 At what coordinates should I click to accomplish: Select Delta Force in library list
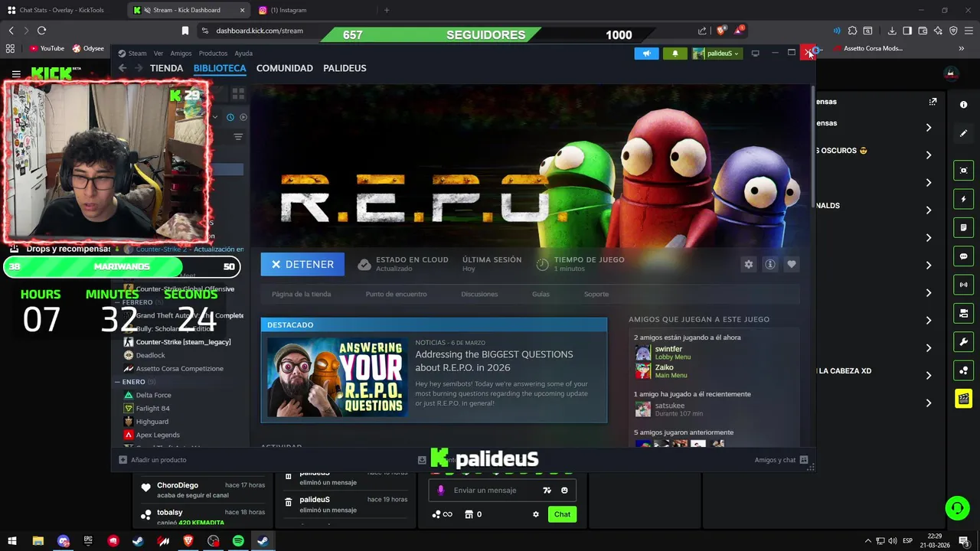[153, 395]
